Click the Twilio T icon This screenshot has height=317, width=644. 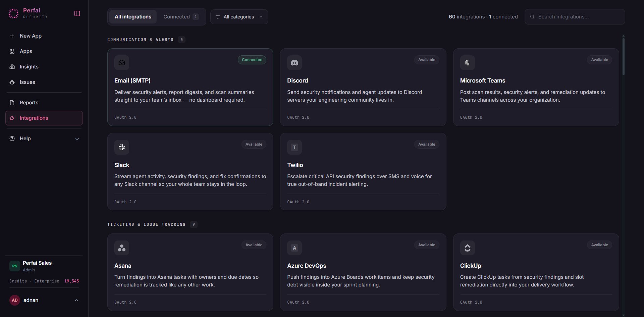294,147
